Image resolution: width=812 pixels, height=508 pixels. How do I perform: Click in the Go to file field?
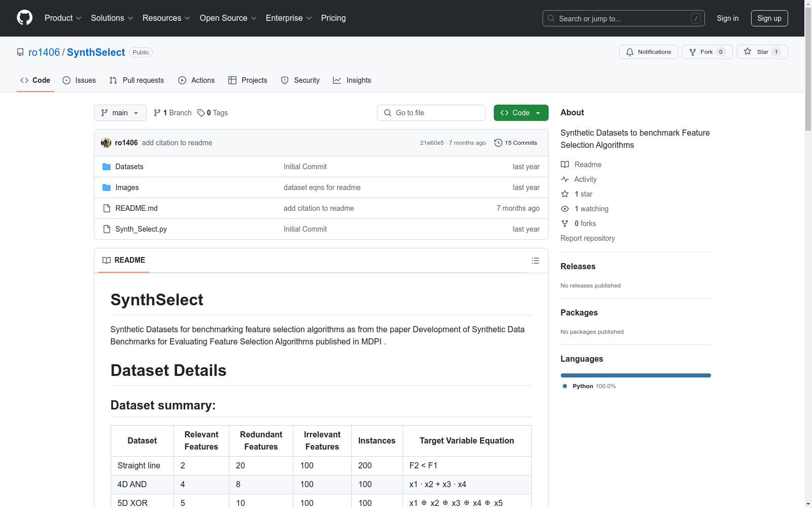(431, 113)
